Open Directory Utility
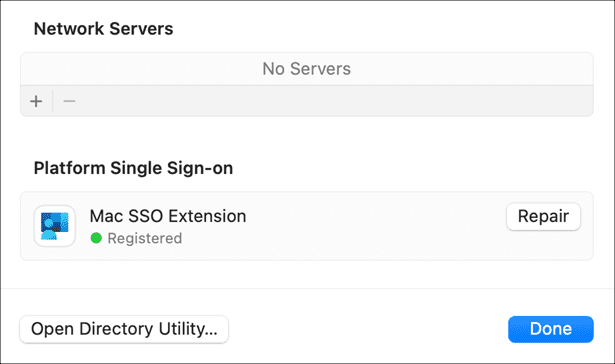 point(124,329)
